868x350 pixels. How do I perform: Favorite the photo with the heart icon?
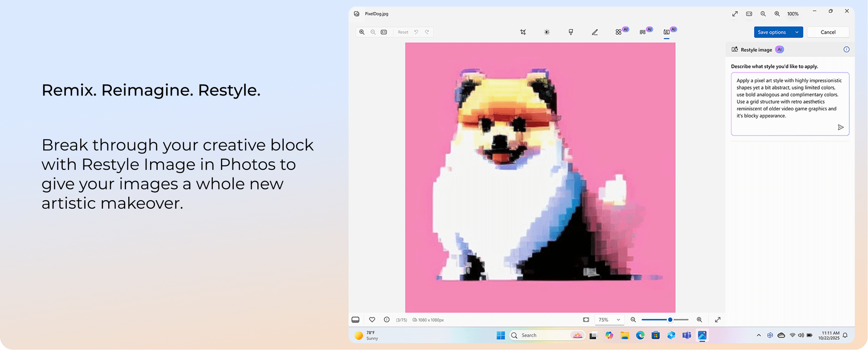click(x=372, y=320)
